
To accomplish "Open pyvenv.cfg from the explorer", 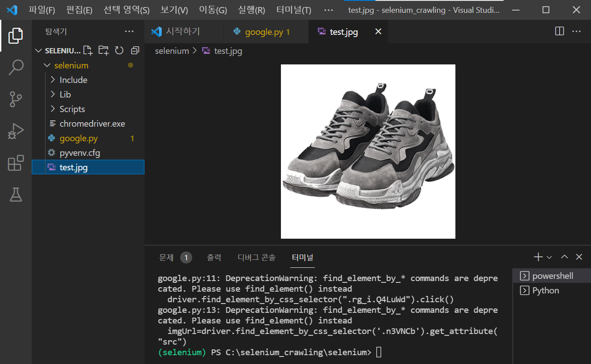I will click(x=88, y=153).
